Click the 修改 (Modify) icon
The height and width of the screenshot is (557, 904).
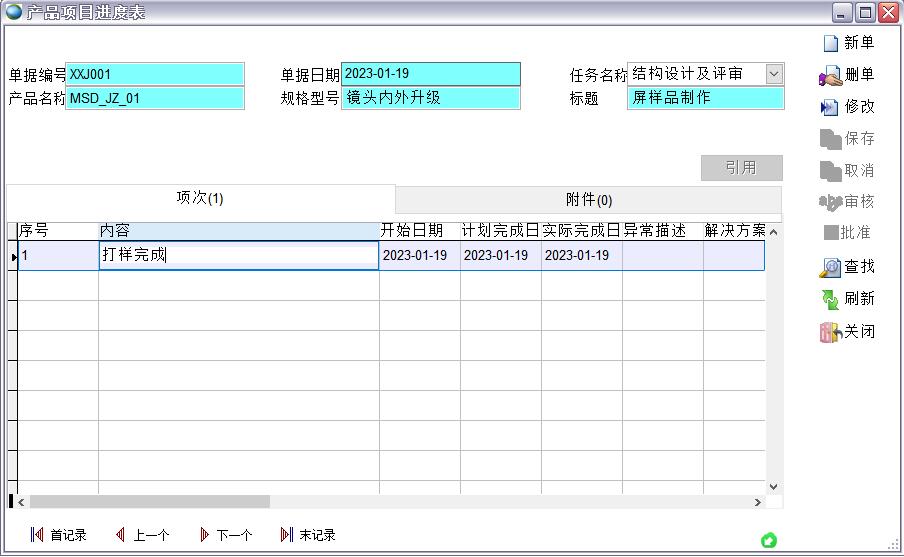click(x=830, y=107)
